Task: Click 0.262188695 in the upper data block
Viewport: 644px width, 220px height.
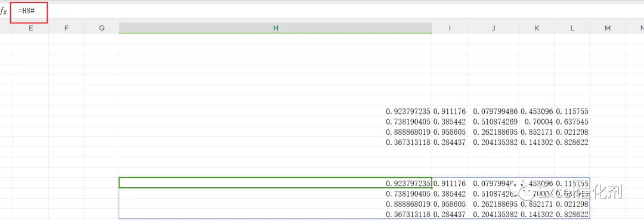Action: click(496, 132)
